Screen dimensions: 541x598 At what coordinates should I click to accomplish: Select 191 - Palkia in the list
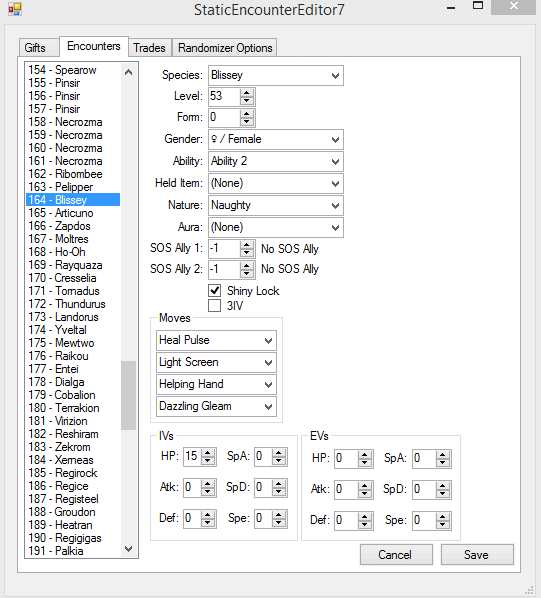point(73,551)
